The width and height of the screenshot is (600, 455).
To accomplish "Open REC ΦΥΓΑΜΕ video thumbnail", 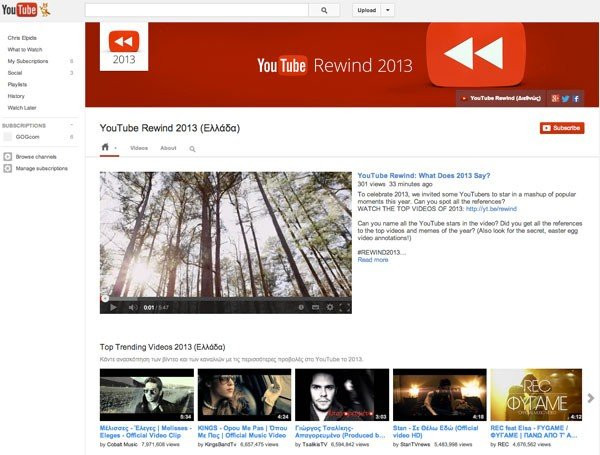I will tap(536, 395).
